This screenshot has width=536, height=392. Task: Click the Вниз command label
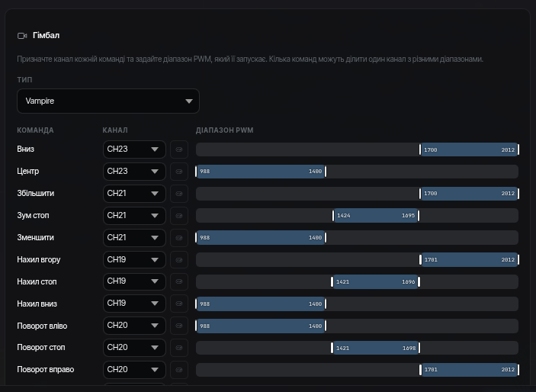point(26,149)
